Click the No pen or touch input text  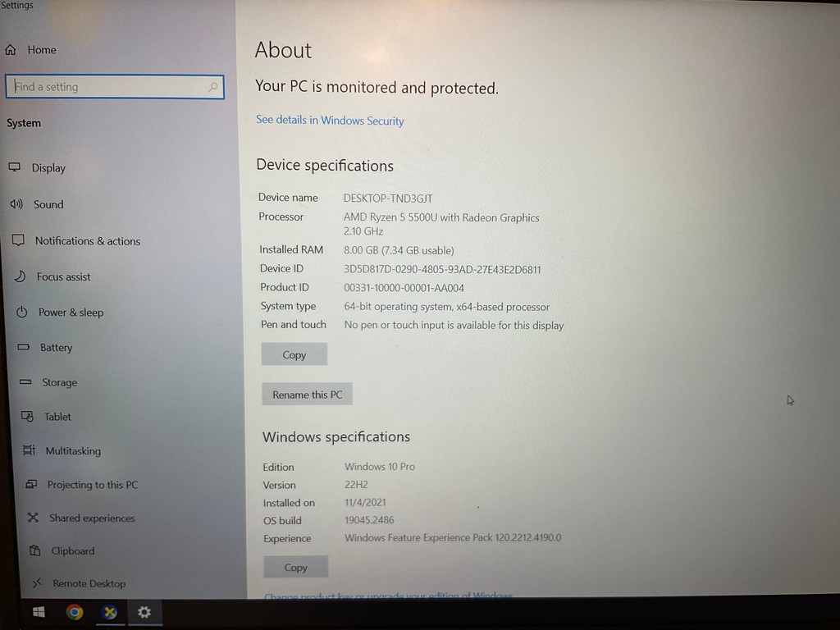click(x=454, y=325)
